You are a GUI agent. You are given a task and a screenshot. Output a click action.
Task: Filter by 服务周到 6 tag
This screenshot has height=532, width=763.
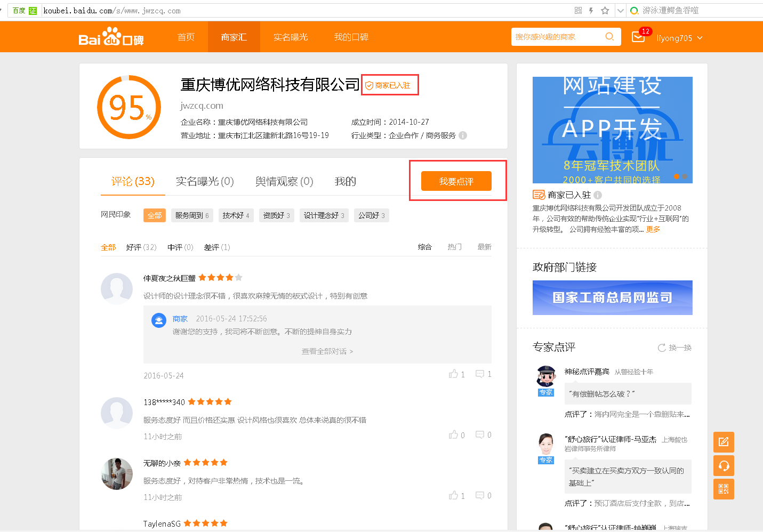coord(192,215)
